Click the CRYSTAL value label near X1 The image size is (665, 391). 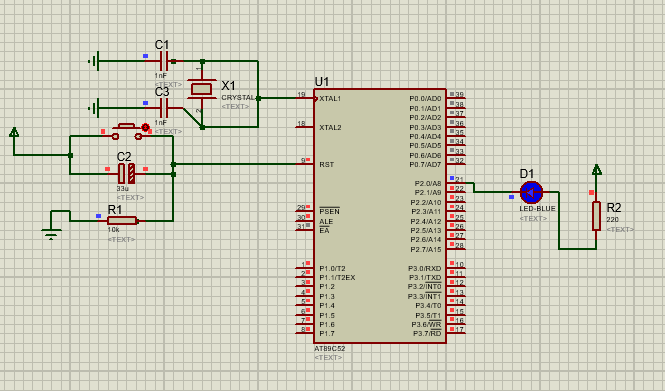238,98
